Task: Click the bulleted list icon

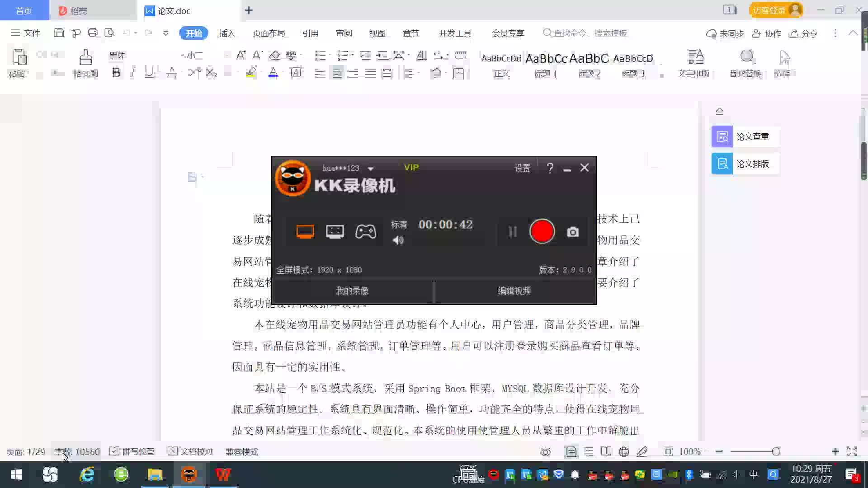Action: point(320,56)
